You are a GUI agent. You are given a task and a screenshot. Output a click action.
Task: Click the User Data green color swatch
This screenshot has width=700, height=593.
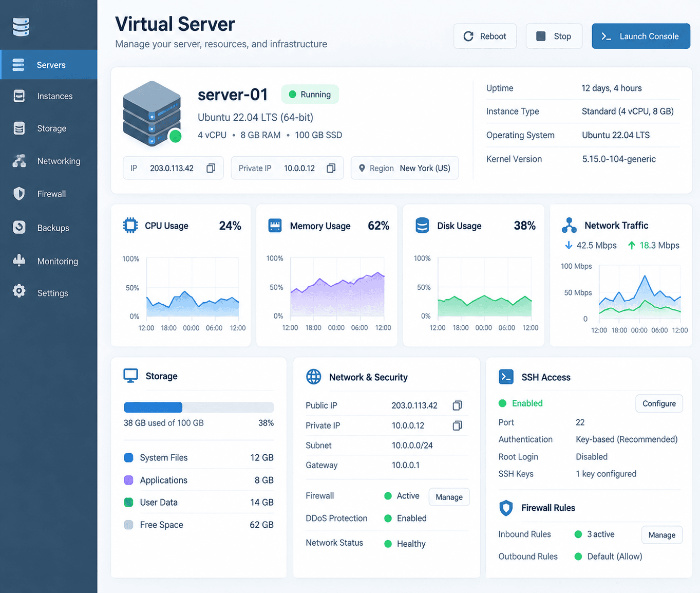[x=129, y=502]
